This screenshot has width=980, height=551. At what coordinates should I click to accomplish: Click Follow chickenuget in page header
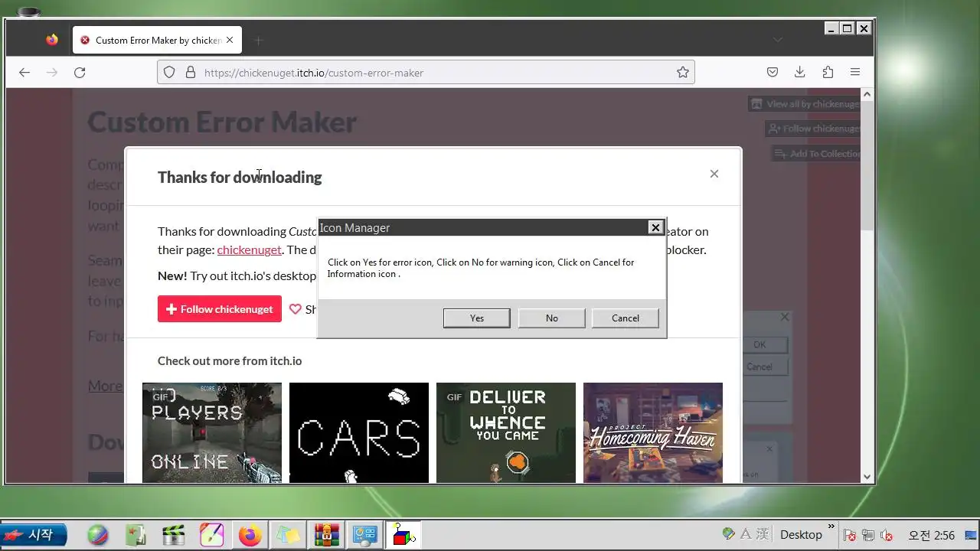[813, 129]
